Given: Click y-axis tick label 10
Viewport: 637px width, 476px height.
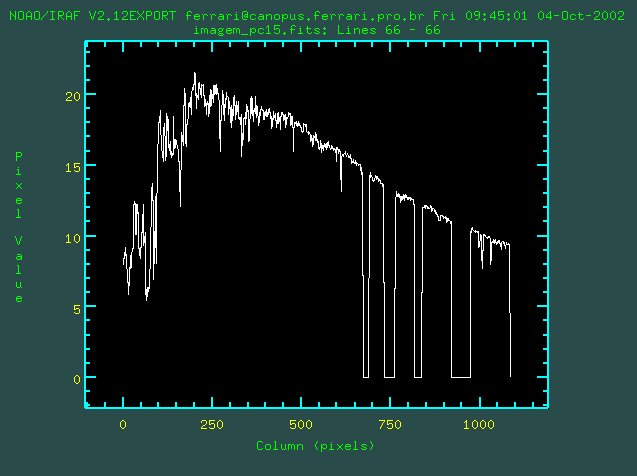Looking at the screenshot, I should pos(73,238).
